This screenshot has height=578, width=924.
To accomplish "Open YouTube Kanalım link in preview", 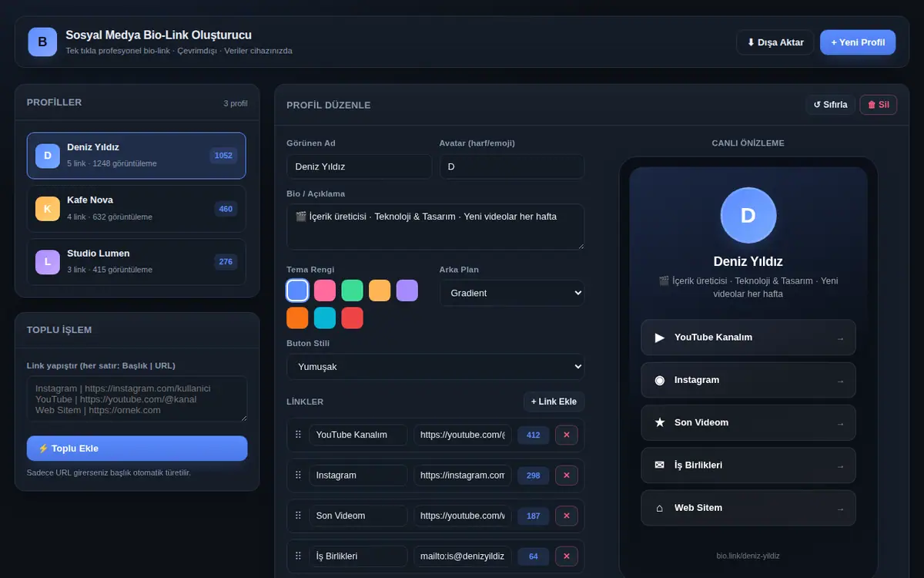I will pyautogui.click(x=748, y=338).
